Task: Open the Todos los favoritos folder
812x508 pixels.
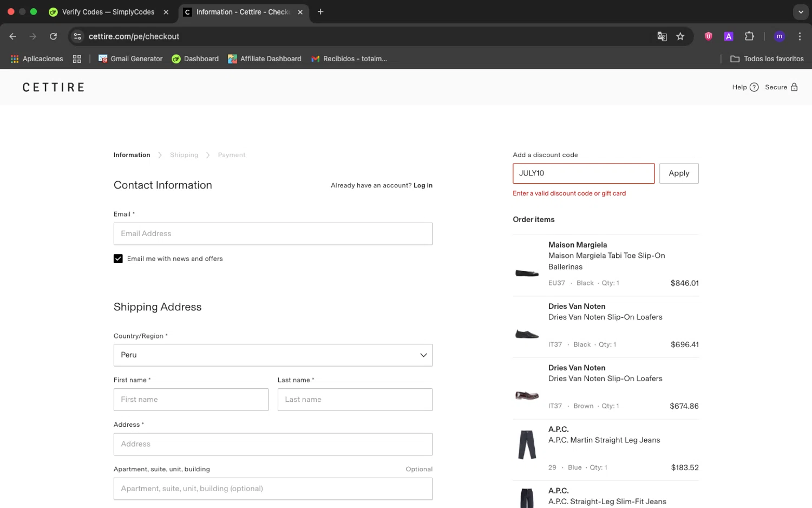Action: coord(767,58)
